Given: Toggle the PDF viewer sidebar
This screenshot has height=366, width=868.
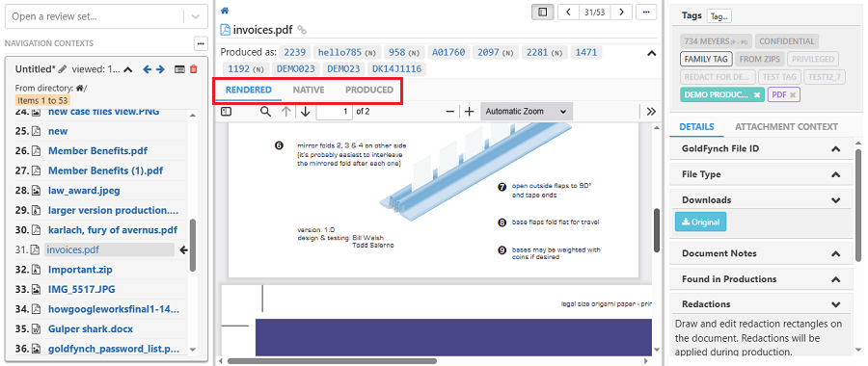Looking at the screenshot, I should 226,111.
